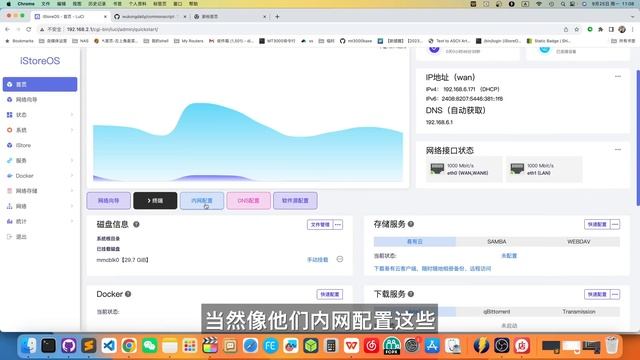This screenshot has height=360, width=640.
Task: Click the eth1 LAN interface port icon
Action: (517, 169)
